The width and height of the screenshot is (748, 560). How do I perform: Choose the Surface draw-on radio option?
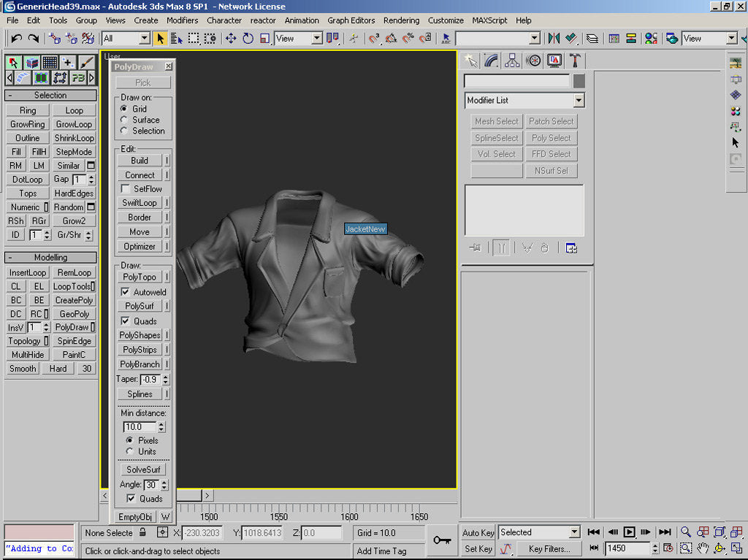click(124, 120)
